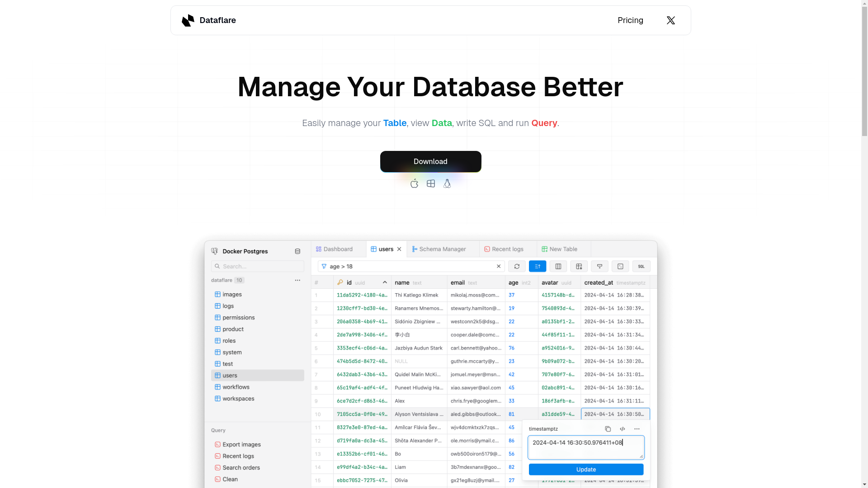Open the Schema Manager tab
Screen dimensions: 868x488
tap(443, 249)
